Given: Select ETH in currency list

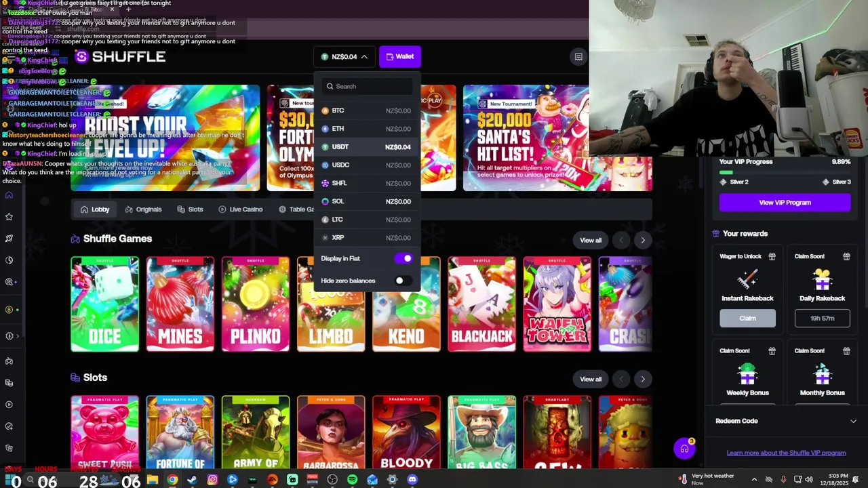Looking at the screenshot, I should point(366,129).
